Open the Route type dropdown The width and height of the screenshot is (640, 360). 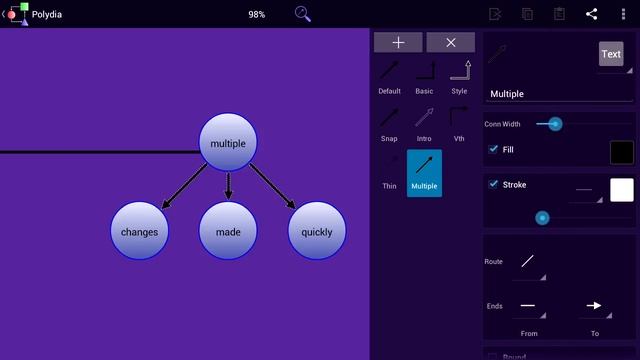coord(529,265)
